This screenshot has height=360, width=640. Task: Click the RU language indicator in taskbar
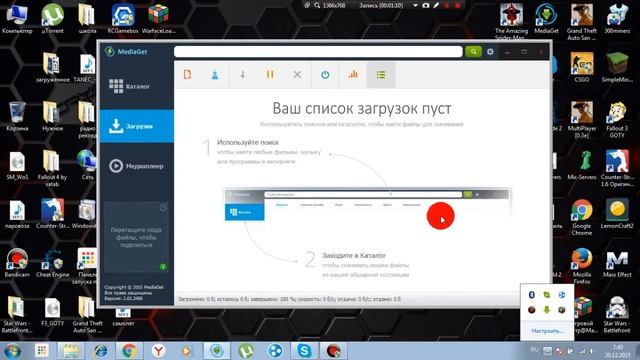(534, 350)
